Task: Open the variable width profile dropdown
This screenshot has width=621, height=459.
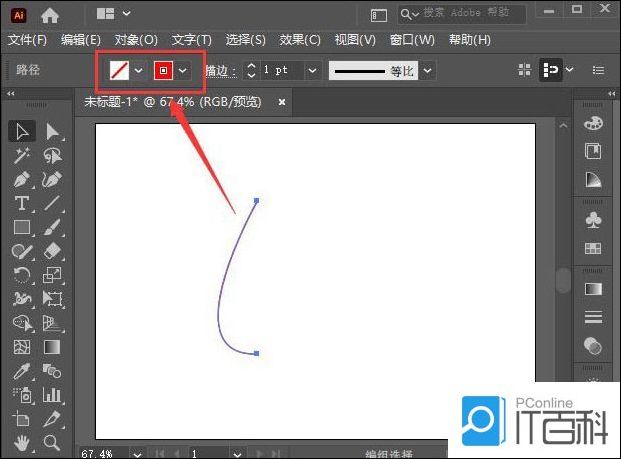Action: coord(427,71)
